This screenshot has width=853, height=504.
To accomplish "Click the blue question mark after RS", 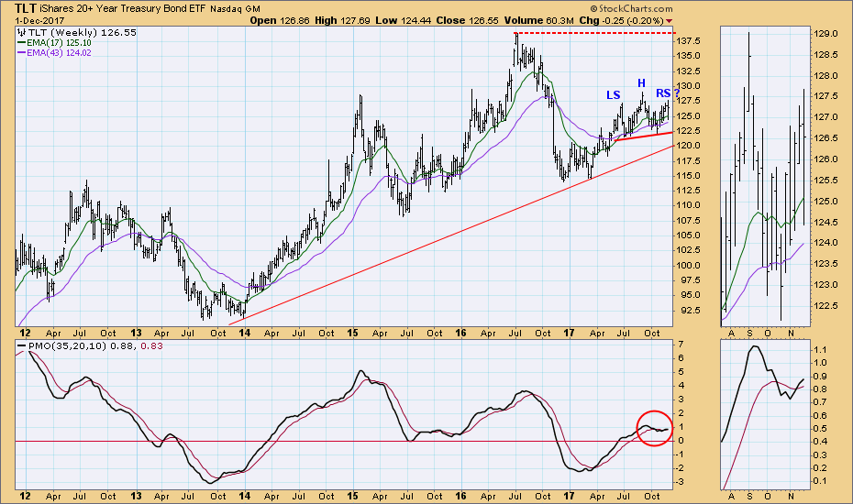I will click(676, 93).
